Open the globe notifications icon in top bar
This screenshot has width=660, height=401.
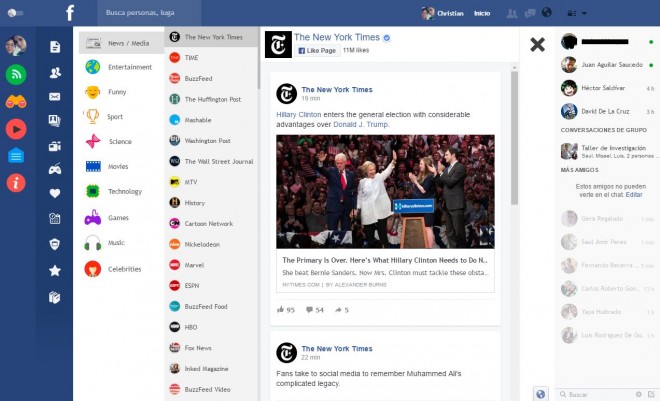pyautogui.click(x=545, y=13)
